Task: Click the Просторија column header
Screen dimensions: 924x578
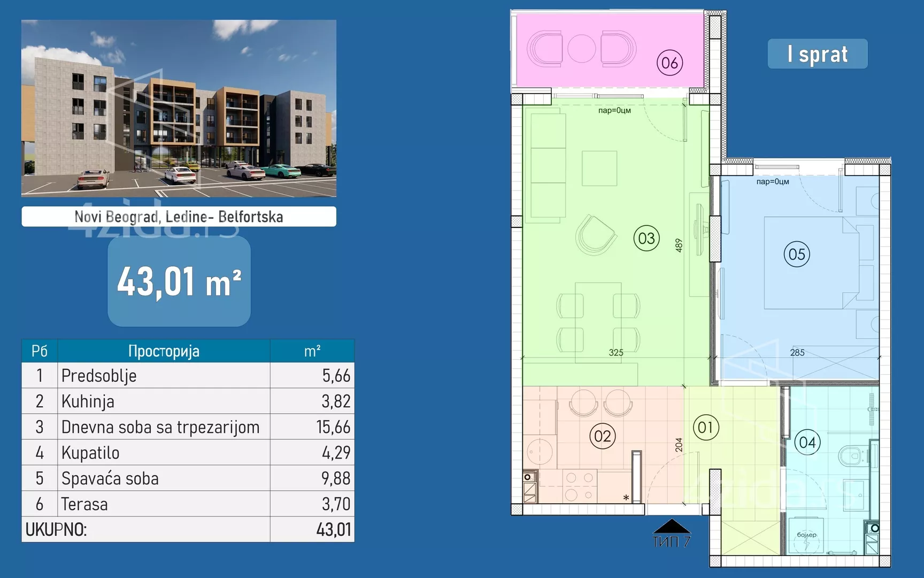Action: coord(164,351)
